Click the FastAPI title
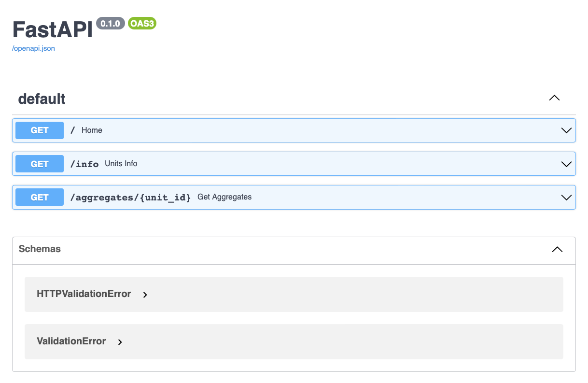 pyautogui.click(x=52, y=30)
